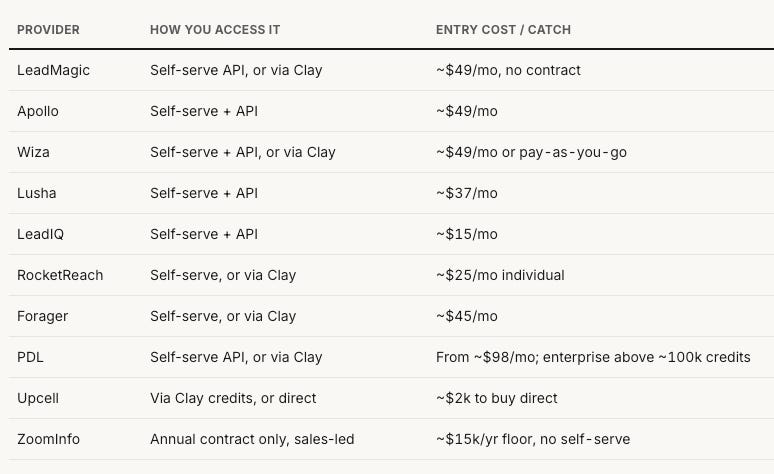Select the ZoomInfo provider name
This screenshot has width=774, height=474.
click(48, 439)
